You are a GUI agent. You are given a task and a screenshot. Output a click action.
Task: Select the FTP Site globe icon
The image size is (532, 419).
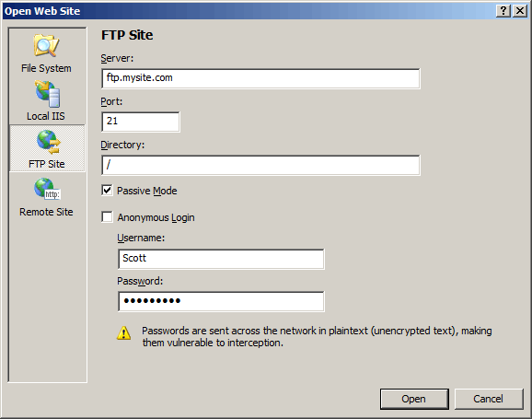tap(49, 142)
